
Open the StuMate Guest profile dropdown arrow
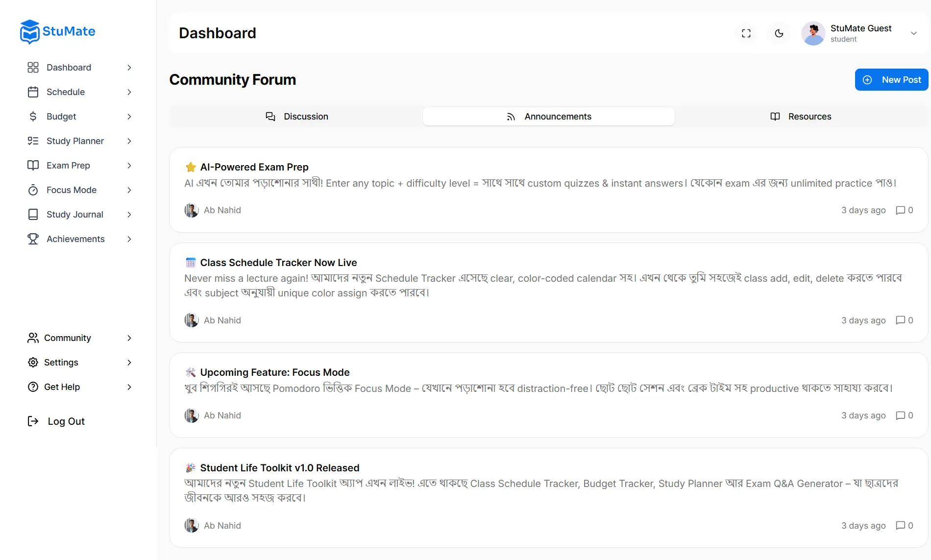point(914,33)
